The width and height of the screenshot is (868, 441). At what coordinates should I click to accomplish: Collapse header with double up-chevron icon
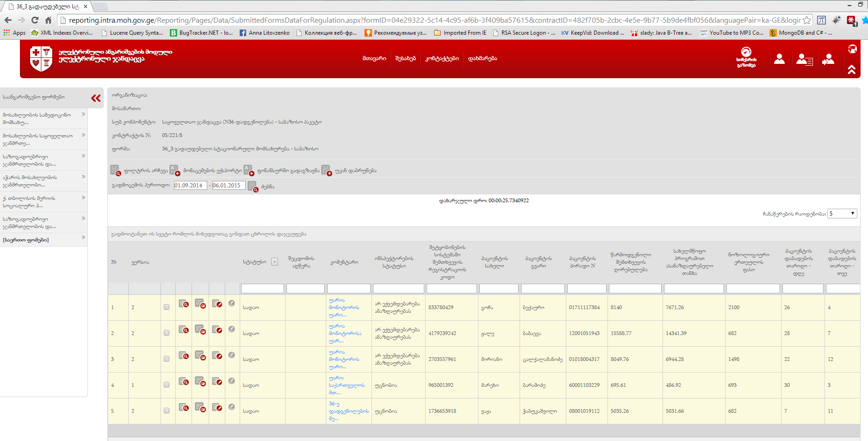click(x=851, y=69)
